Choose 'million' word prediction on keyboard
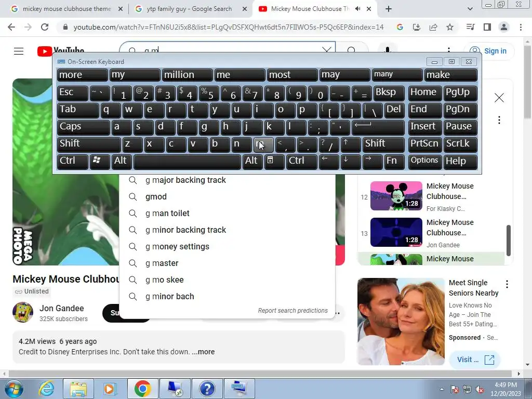The image size is (532, 399). coord(188,75)
